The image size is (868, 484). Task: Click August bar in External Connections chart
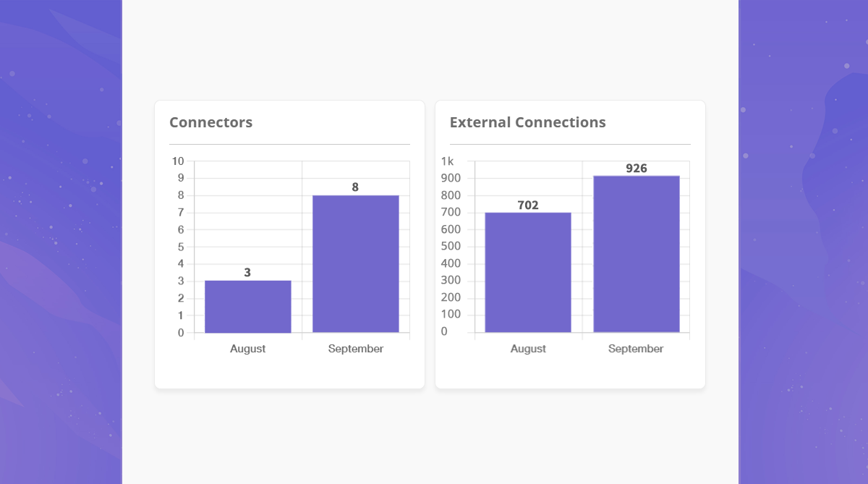(528, 273)
